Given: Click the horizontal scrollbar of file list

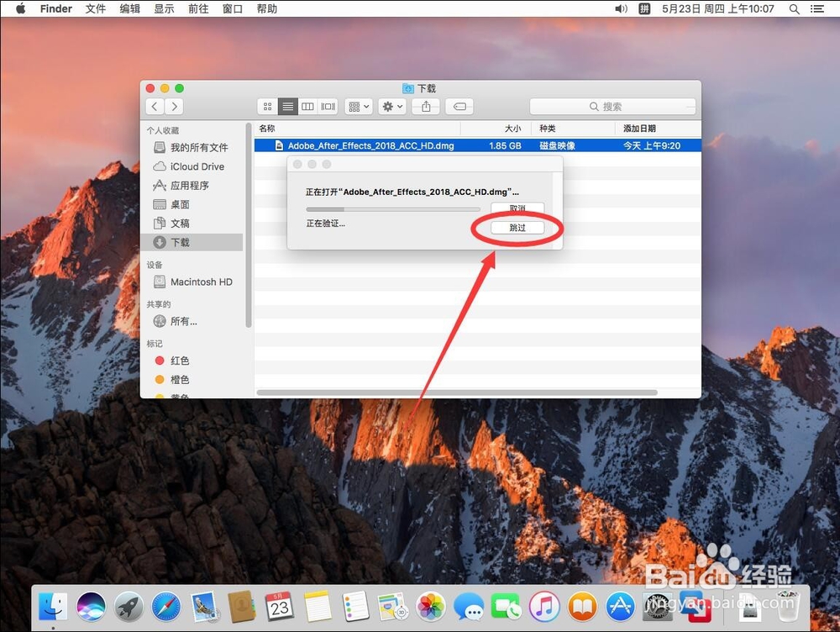Looking at the screenshot, I should [457, 393].
